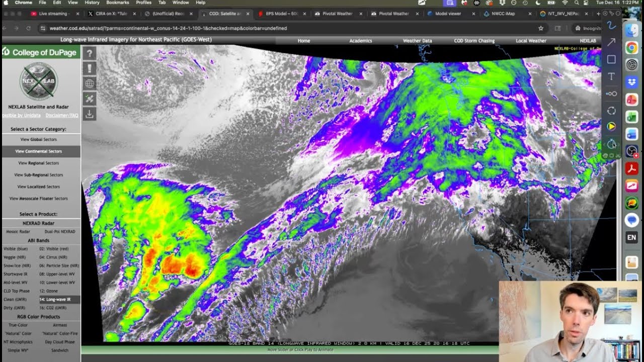
Task: Open the Academics nav menu
Action: (x=361, y=41)
